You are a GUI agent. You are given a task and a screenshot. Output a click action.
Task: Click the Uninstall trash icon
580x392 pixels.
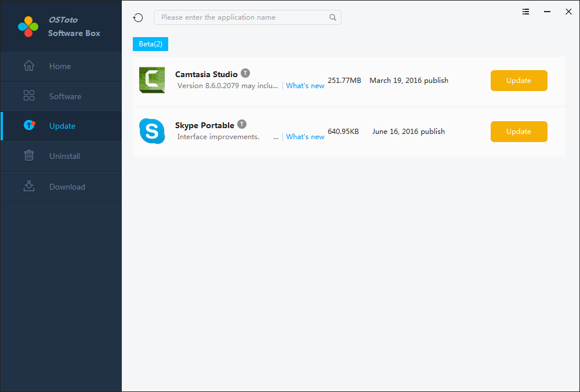[x=29, y=155]
